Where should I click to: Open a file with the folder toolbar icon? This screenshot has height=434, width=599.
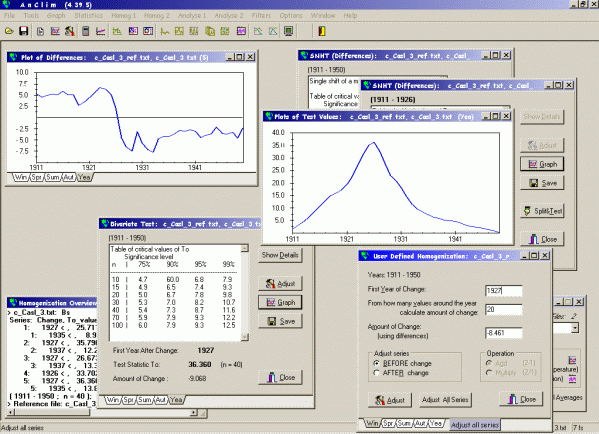(9, 31)
